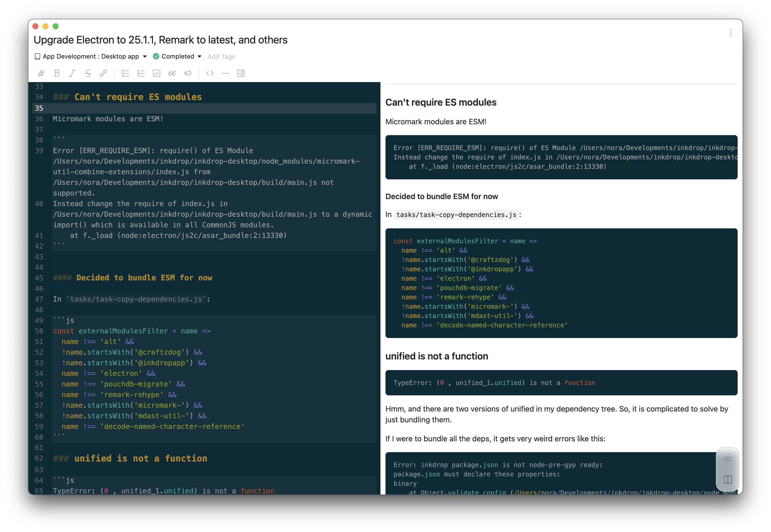
Task: Insert inline code block
Action: point(210,73)
